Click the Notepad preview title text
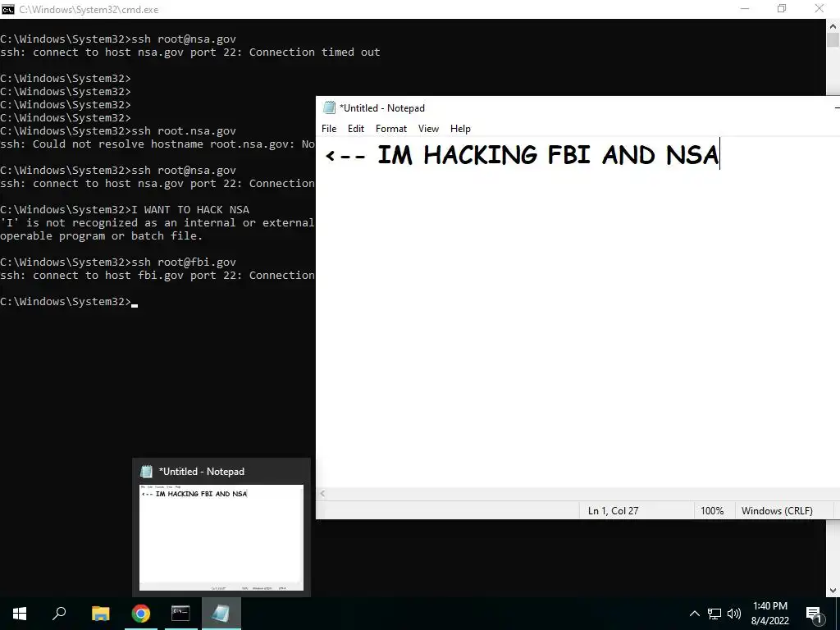Image resolution: width=840 pixels, height=630 pixels. point(202,472)
